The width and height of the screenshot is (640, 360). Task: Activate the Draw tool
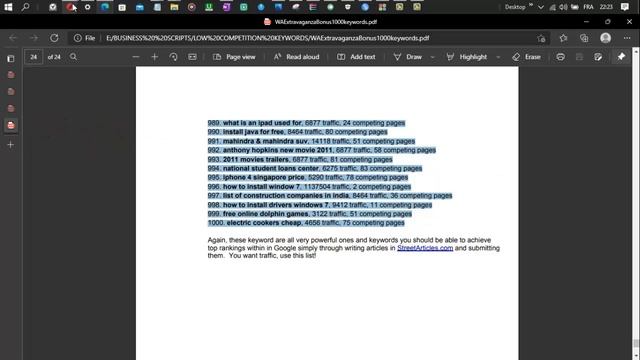click(407, 57)
